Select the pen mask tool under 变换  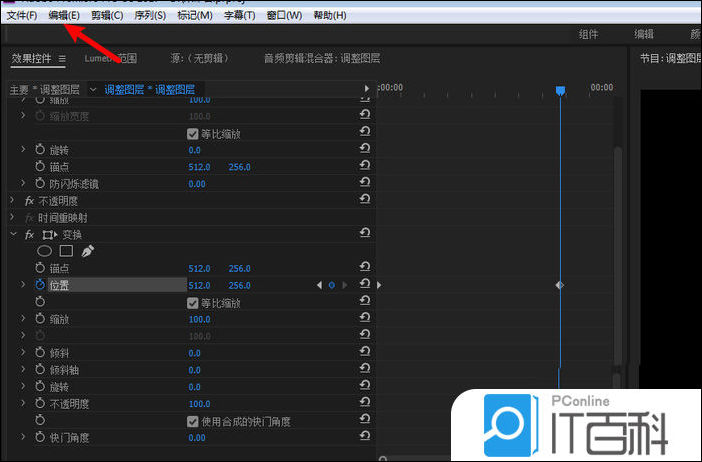coord(88,251)
